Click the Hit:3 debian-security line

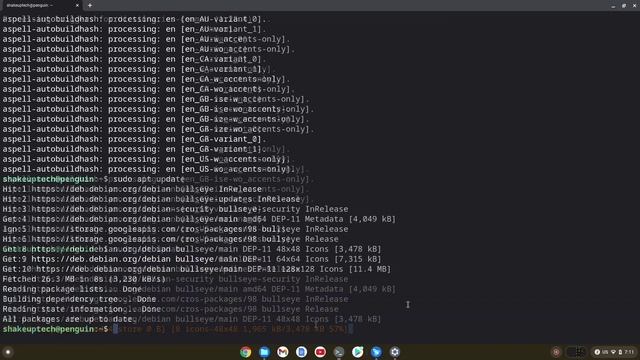pos(176,209)
